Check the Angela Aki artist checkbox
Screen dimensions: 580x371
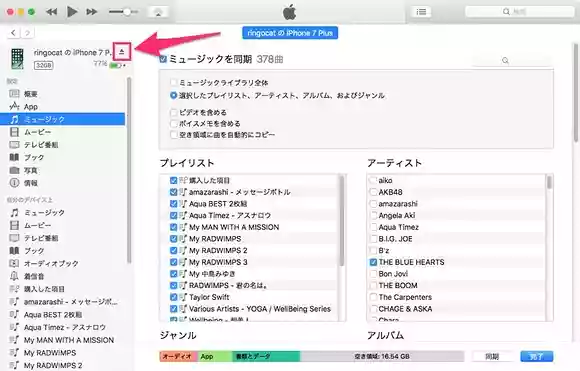[x=373, y=215]
